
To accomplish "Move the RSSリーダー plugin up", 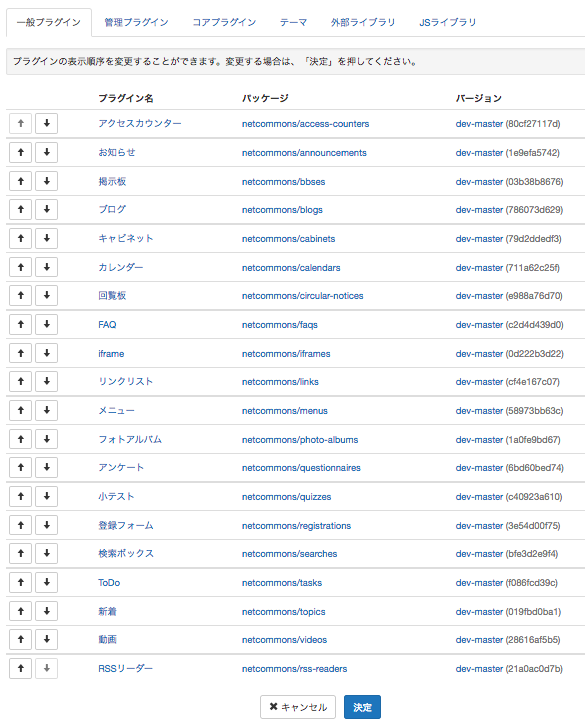I will (x=20, y=668).
